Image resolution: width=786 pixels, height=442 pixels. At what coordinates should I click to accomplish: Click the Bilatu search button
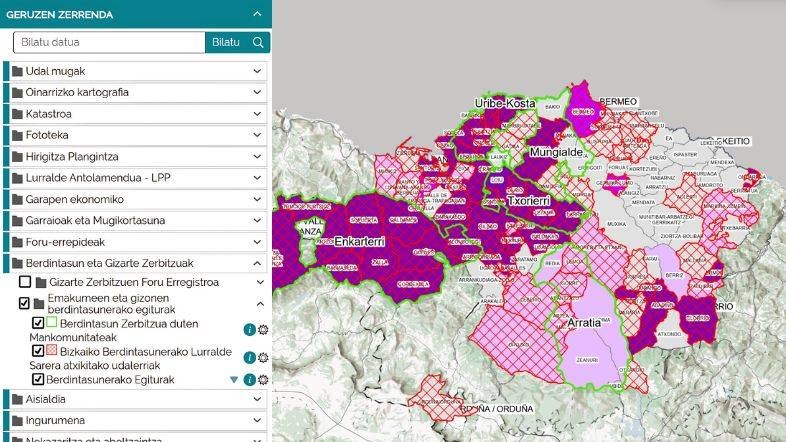tap(225, 42)
